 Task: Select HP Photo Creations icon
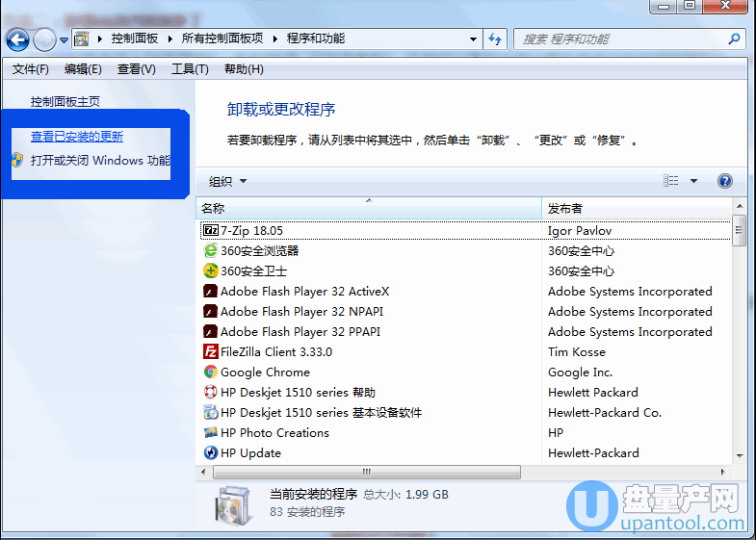211,432
